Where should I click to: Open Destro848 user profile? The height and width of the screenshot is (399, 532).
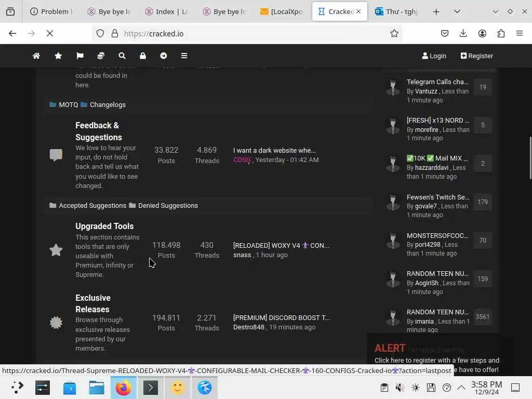[249, 327]
